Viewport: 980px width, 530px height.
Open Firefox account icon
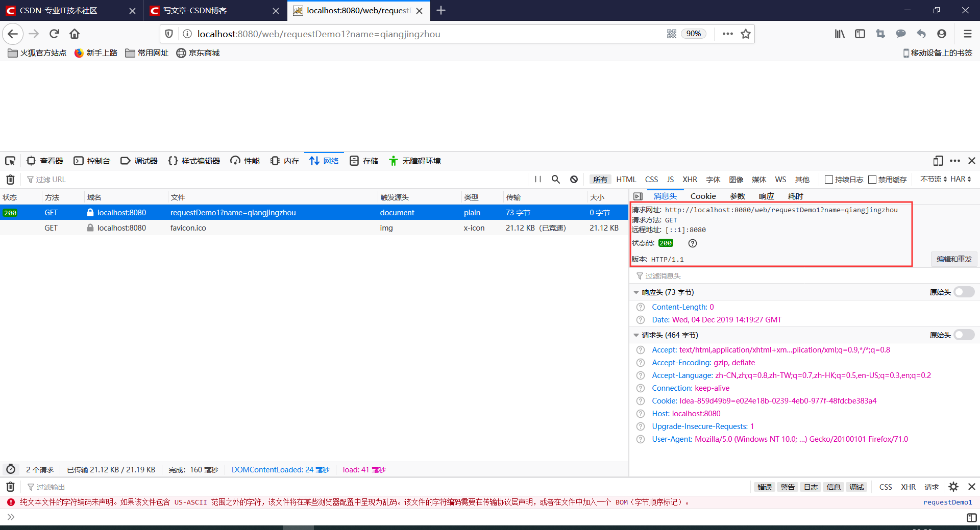[x=942, y=34]
